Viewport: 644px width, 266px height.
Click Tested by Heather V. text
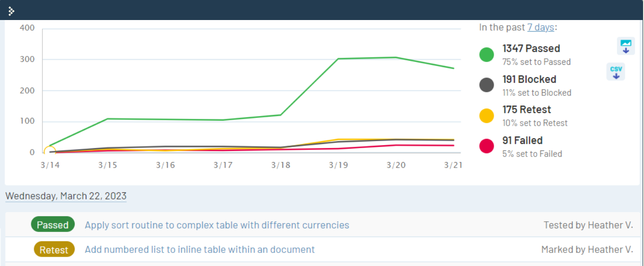(x=588, y=225)
